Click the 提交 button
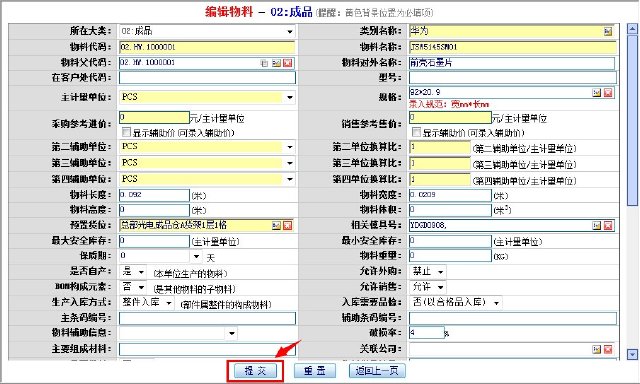The image size is (640, 384). 255,371
